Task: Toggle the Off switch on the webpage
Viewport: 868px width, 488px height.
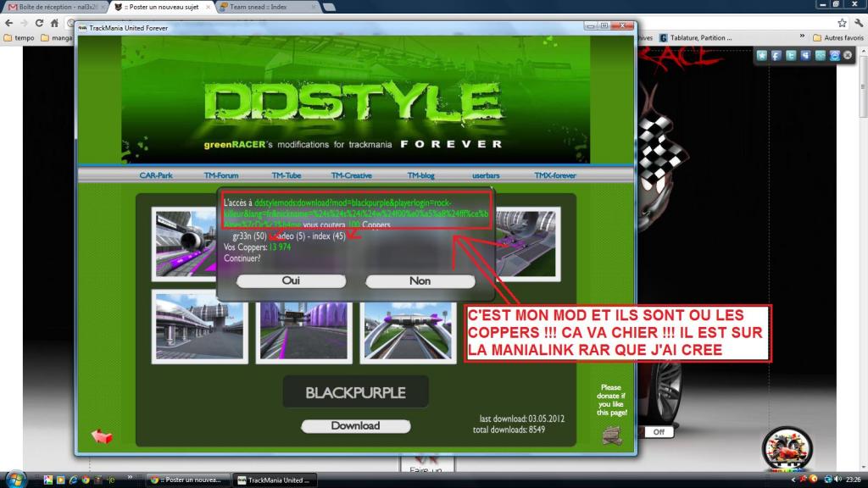Action: click(x=659, y=431)
